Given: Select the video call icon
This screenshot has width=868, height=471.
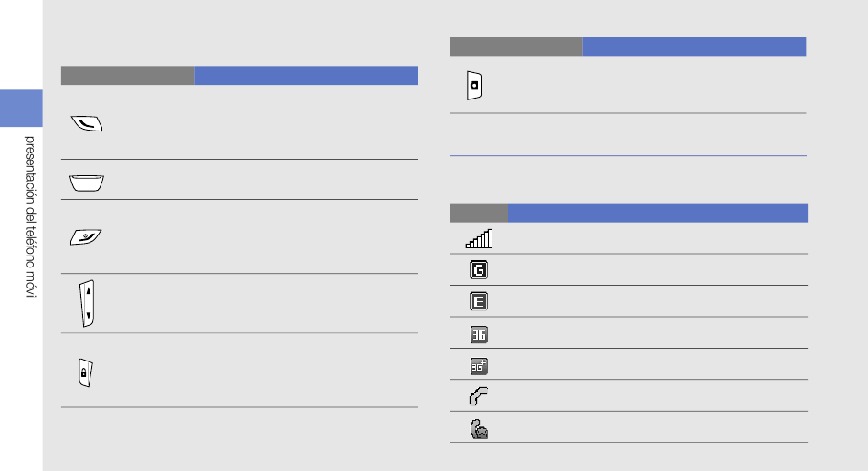Looking at the screenshot, I should pos(479,428).
